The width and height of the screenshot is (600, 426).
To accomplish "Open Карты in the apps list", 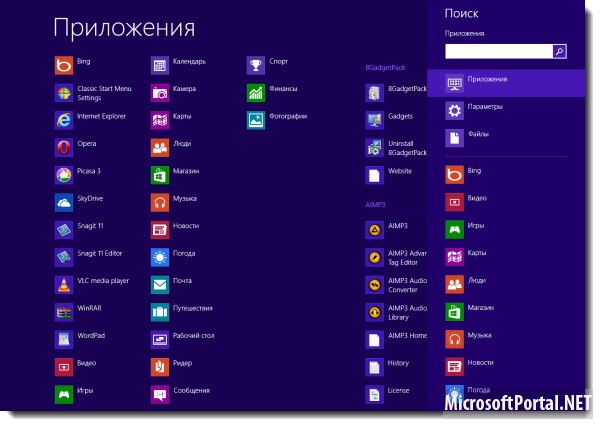I will click(x=171, y=120).
